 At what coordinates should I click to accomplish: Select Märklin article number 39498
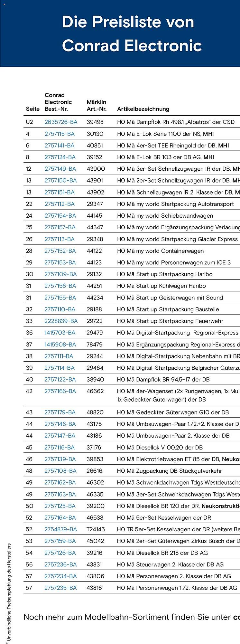[95, 122]
